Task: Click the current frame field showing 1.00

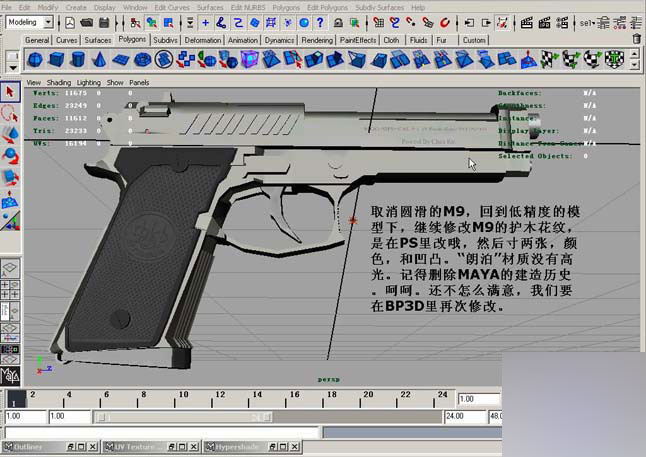Action: (479, 399)
